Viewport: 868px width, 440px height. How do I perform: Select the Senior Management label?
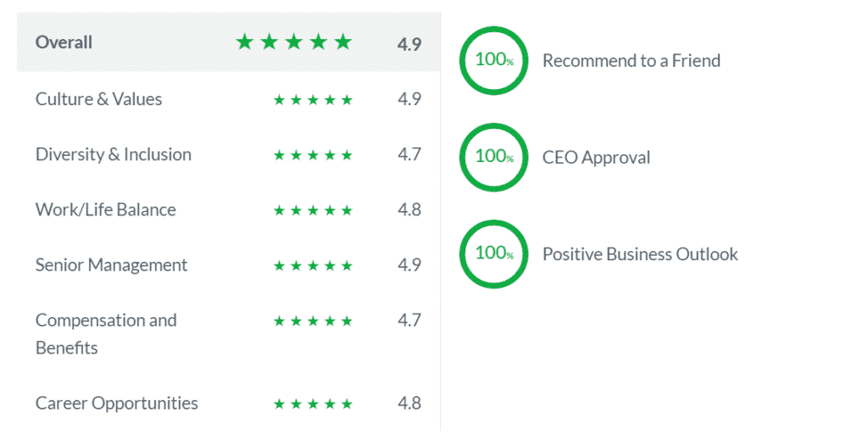pyautogui.click(x=111, y=265)
